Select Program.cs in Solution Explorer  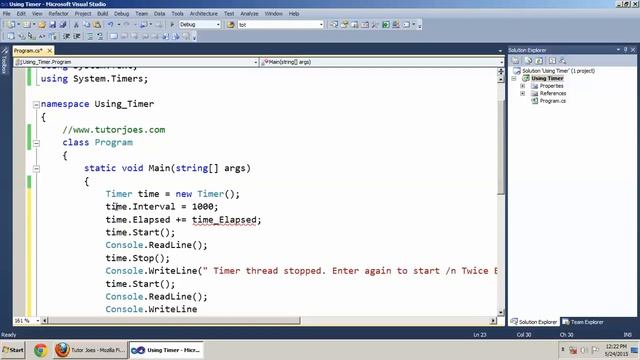pyautogui.click(x=553, y=101)
